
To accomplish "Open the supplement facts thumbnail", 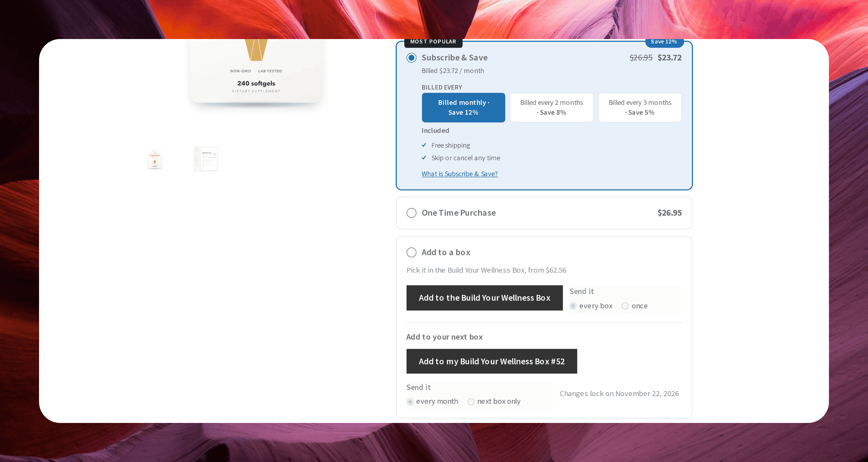I will click(205, 159).
